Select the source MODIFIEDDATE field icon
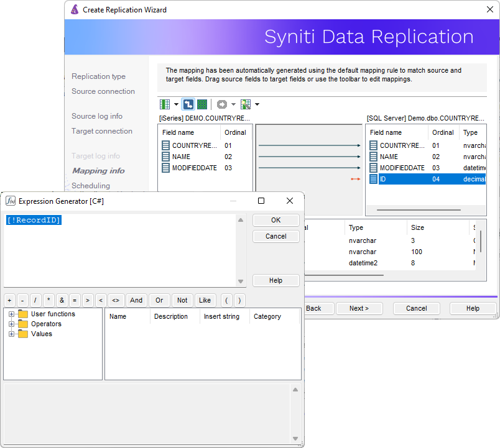Viewport: 500px width, 448px height. click(x=165, y=168)
